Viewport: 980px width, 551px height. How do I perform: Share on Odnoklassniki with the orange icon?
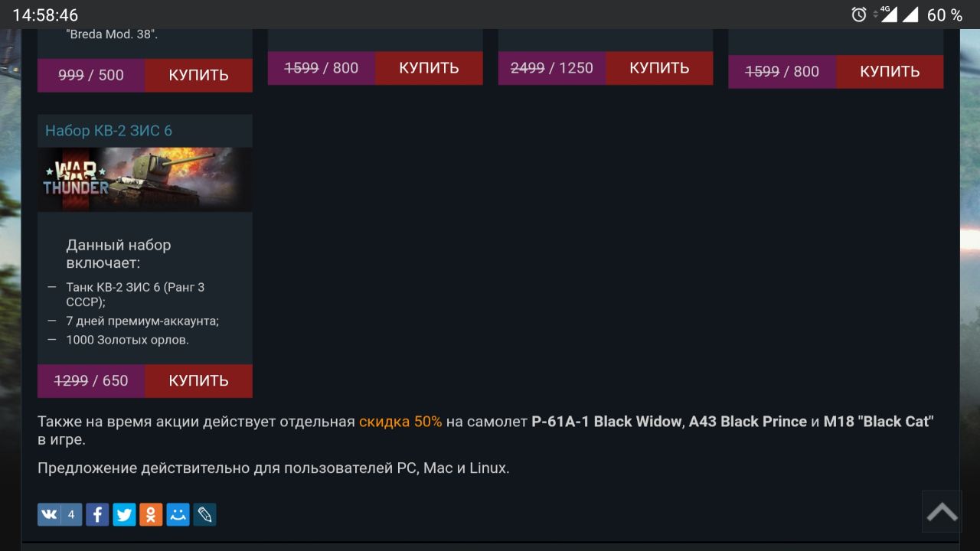click(151, 514)
